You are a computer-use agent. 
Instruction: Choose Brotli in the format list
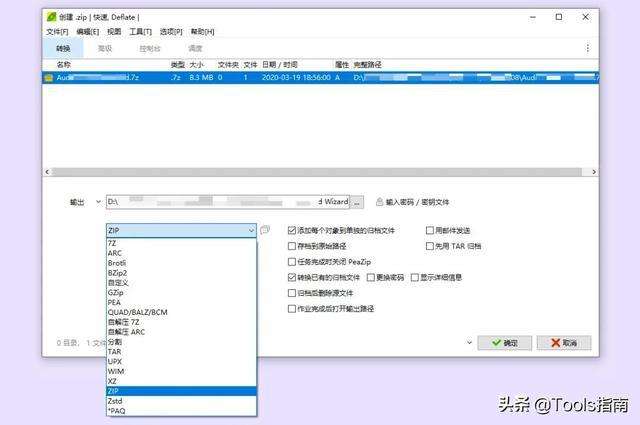(x=181, y=263)
